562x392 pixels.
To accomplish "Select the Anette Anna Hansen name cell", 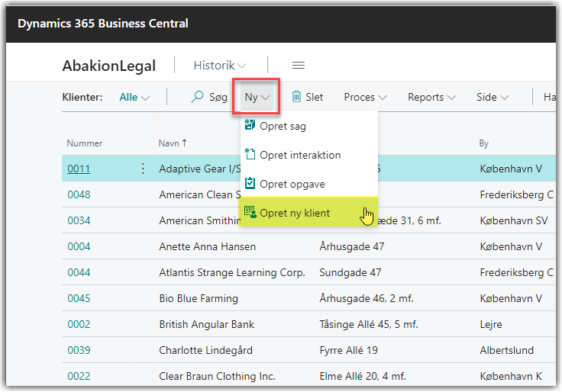I will tap(208, 246).
